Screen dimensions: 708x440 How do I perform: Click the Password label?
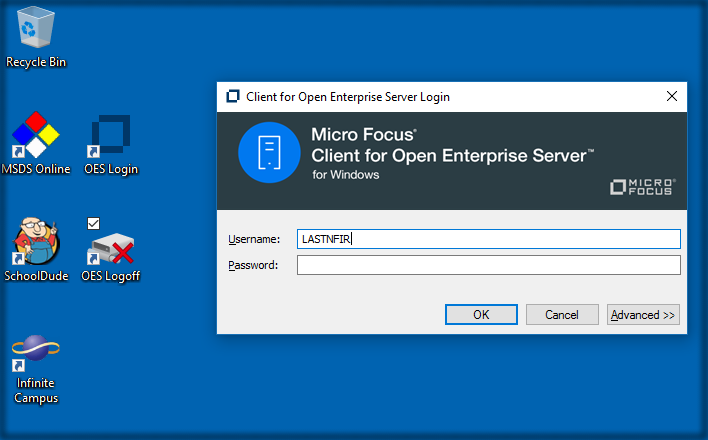tap(253, 265)
